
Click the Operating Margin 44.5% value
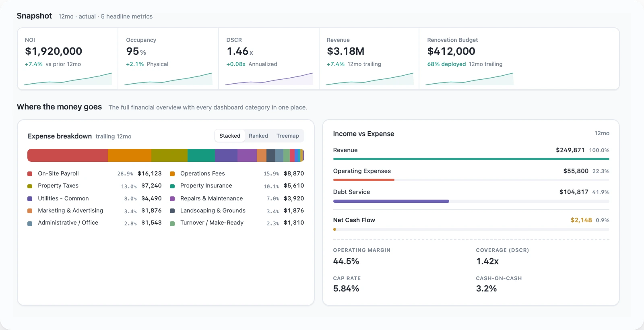point(346,261)
